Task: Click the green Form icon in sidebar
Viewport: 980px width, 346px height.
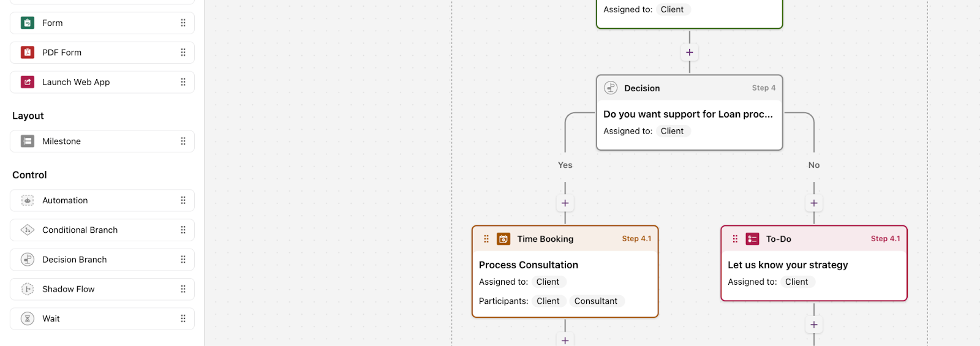Action: [28, 23]
